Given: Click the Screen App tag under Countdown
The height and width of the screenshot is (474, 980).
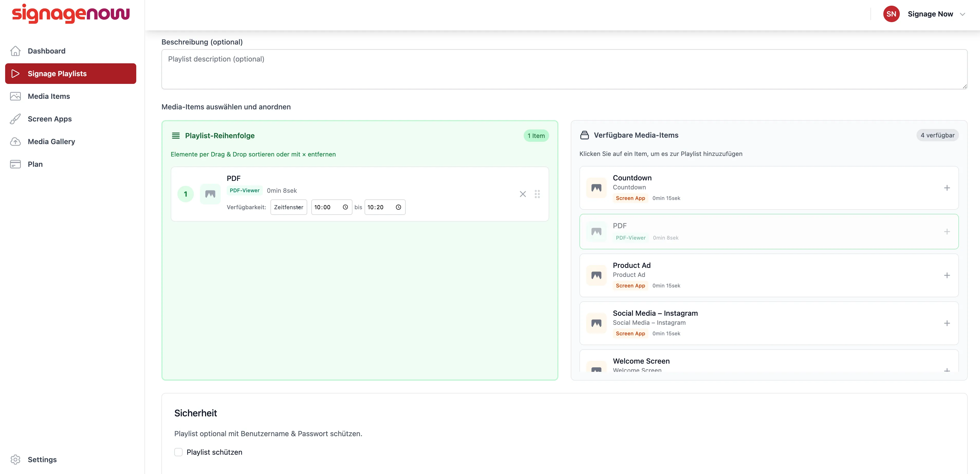Looking at the screenshot, I should coord(630,198).
